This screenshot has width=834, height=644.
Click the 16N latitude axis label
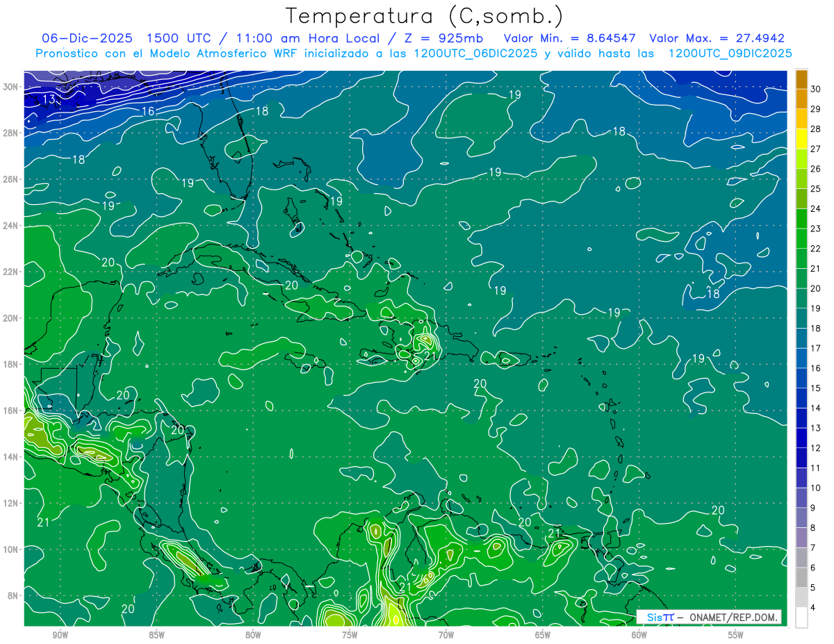pyautogui.click(x=11, y=411)
